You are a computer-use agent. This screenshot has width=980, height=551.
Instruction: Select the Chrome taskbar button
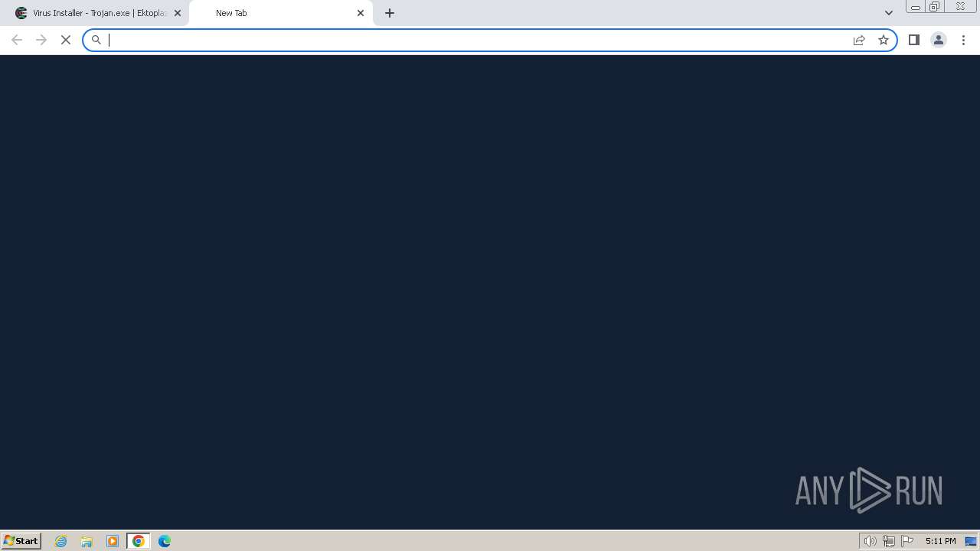click(x=139, y=541)
